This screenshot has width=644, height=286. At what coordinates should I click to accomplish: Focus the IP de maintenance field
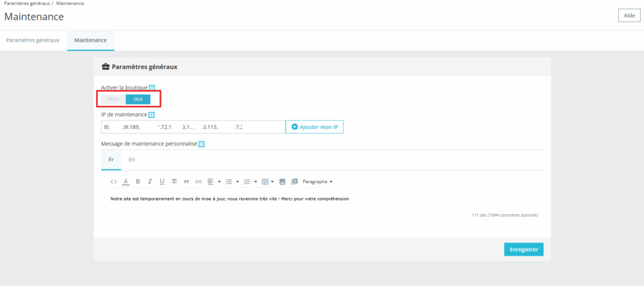click(194, 127)
